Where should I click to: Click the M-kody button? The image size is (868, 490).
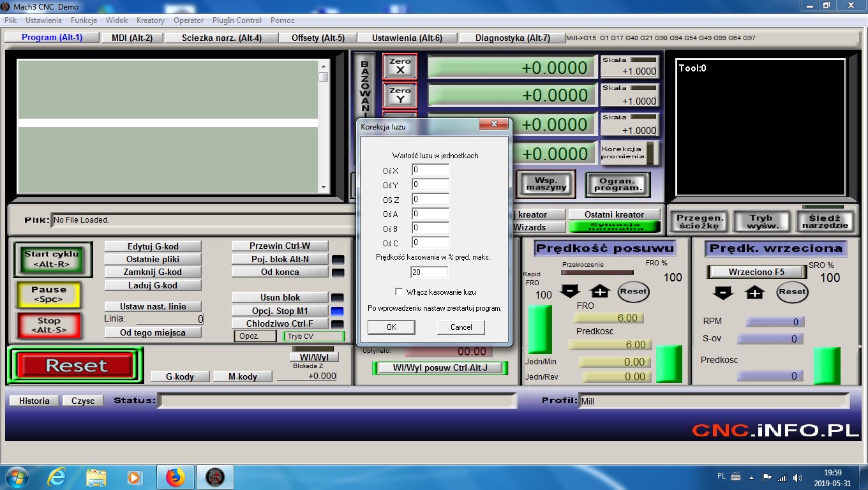coord(243,376)
